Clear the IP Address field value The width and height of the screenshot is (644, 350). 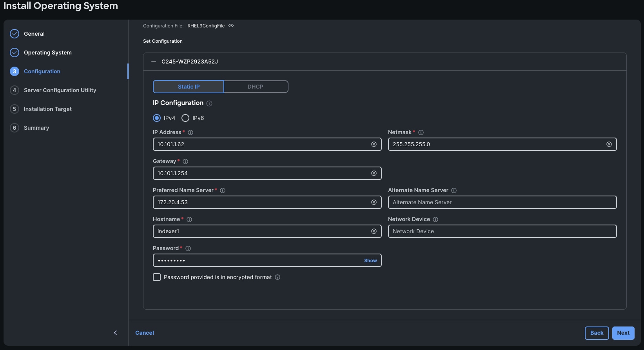click(x=374, y=144)
